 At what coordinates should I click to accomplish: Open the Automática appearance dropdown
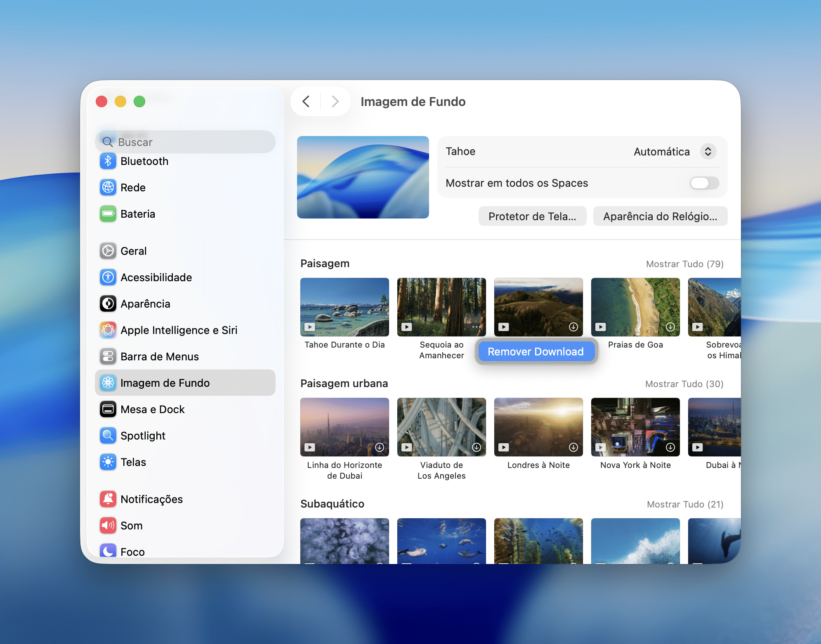coord(708,152)
